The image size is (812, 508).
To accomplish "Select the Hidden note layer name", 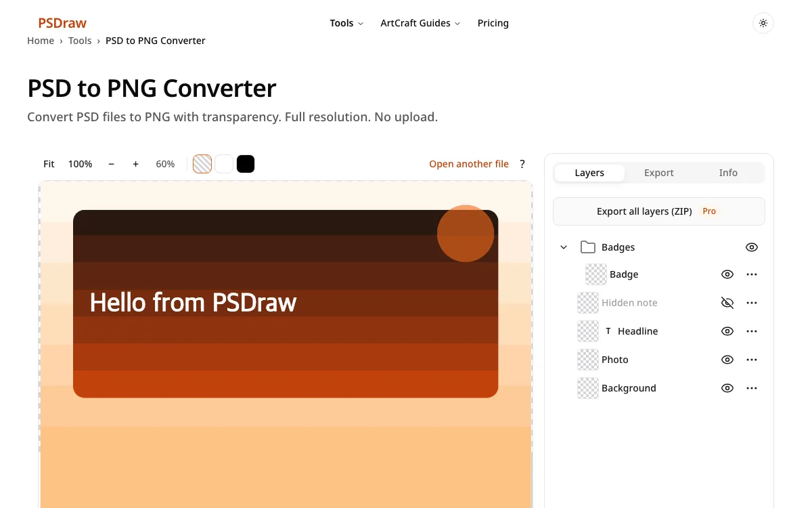I will [629, 303].
